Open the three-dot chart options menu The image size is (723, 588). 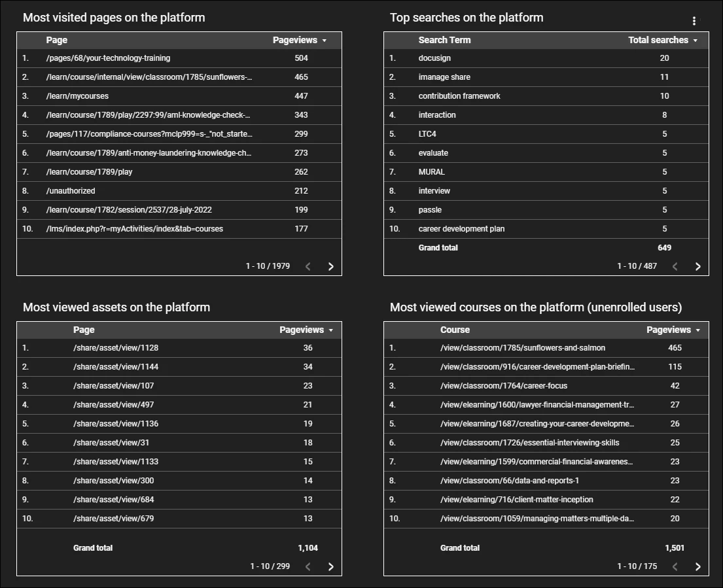pyautogui.click(x=694, y=21)
